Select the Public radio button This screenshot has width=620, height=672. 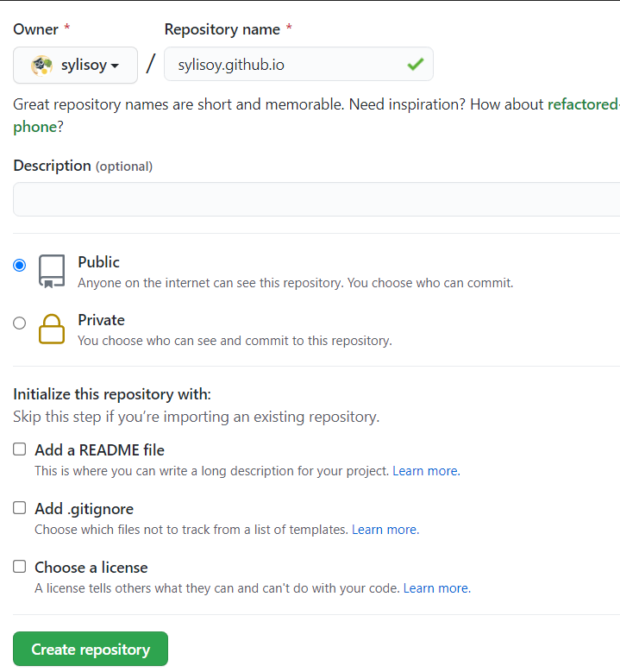point(20,265)
